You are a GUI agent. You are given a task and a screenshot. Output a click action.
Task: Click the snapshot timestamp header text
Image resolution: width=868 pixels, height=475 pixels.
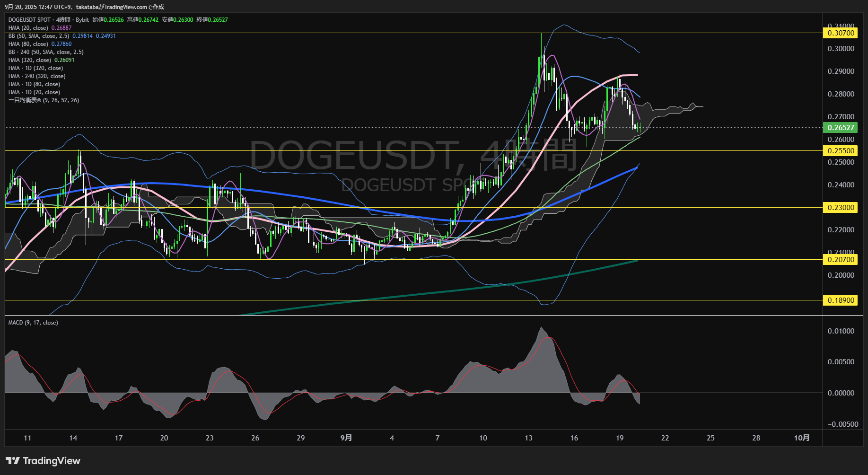[85, 7]
